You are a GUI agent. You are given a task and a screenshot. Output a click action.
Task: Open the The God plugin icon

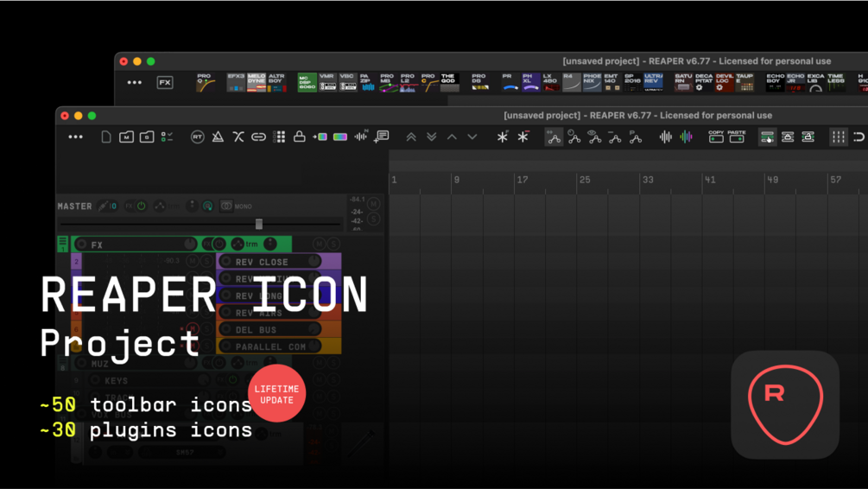[x=449, y=83]
